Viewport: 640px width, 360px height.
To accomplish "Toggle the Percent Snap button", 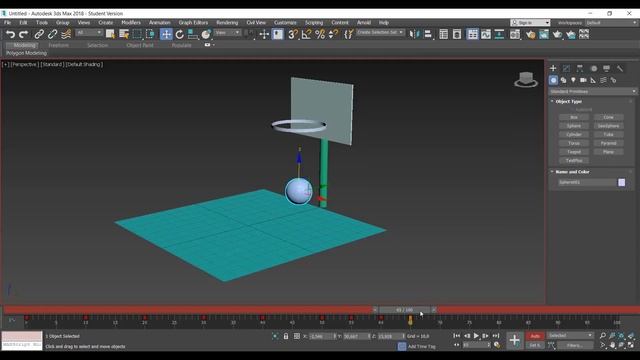I will [x=320, y=34].
